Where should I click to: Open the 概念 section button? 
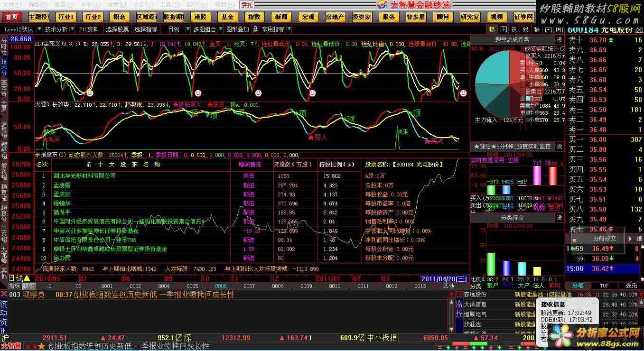120,17
